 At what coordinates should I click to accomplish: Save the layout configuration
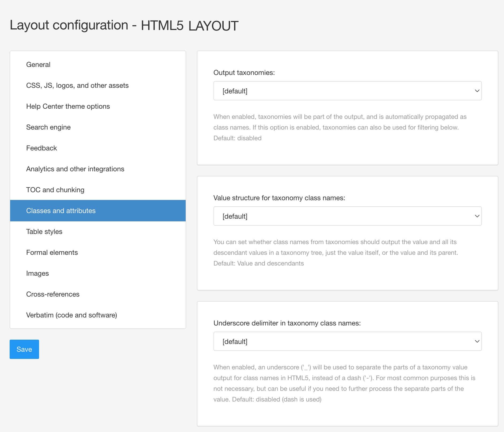(x=24, y=349)
